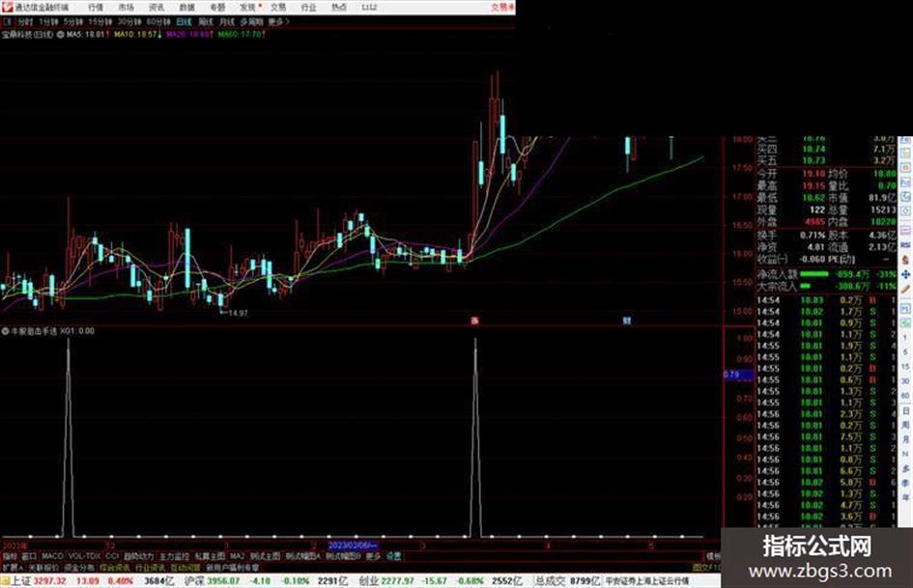The width and height of the screenshot is (913, 588).
Task: Click the red 涨 marker under the chart
Action: (x=475, y=321)
